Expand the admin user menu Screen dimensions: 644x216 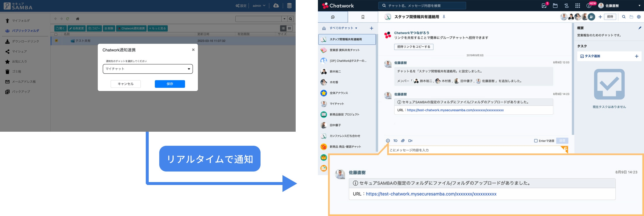point(259,6)
